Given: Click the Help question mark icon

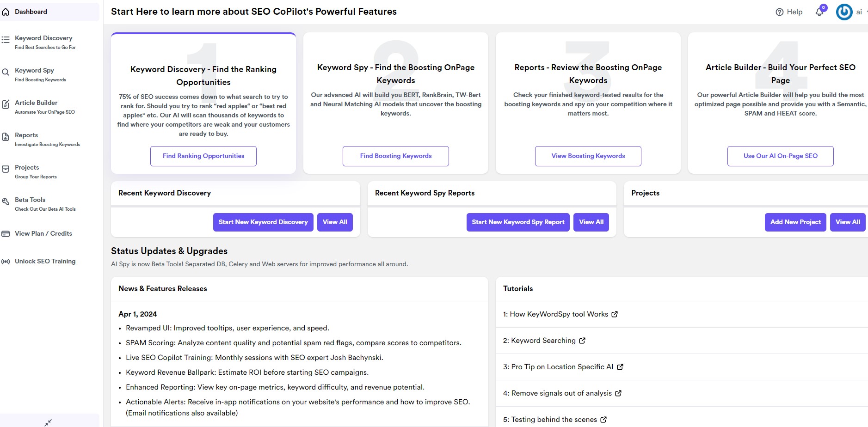Looking at the screenshot, I should pos(780,12).
